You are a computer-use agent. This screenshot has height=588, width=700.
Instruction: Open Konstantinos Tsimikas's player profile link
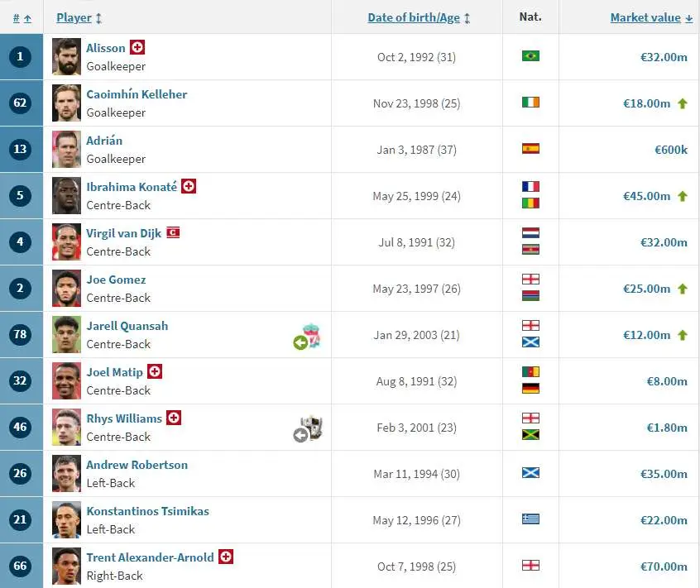148,511
